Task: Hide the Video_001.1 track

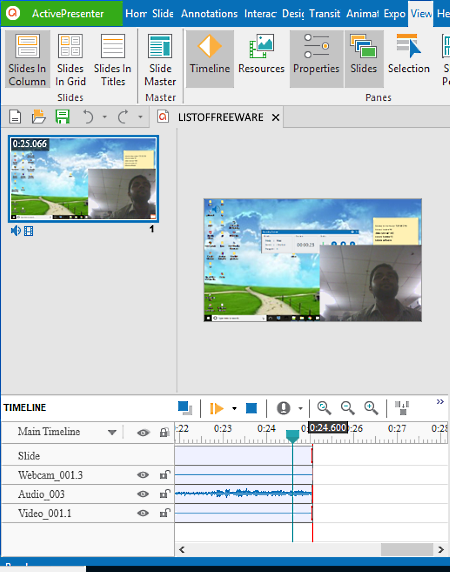Action: point(143,513)
